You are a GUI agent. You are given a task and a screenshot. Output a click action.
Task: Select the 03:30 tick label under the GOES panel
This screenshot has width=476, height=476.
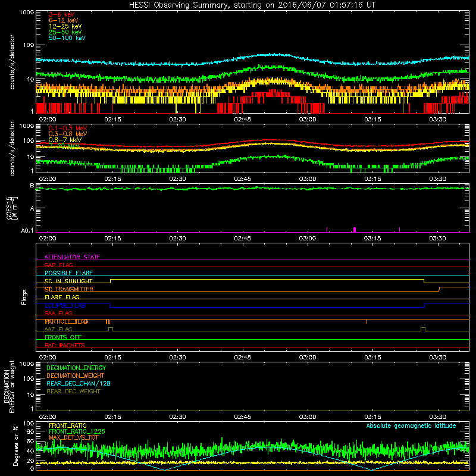point(437,239)
